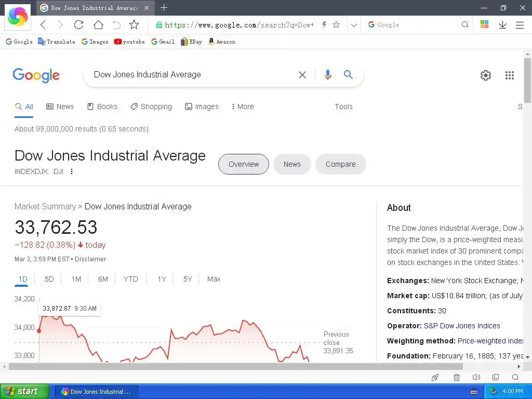Viewport: 532px width, 399px height.
Task: Click the browser back arrow
Action: click(x=43, y=25)
